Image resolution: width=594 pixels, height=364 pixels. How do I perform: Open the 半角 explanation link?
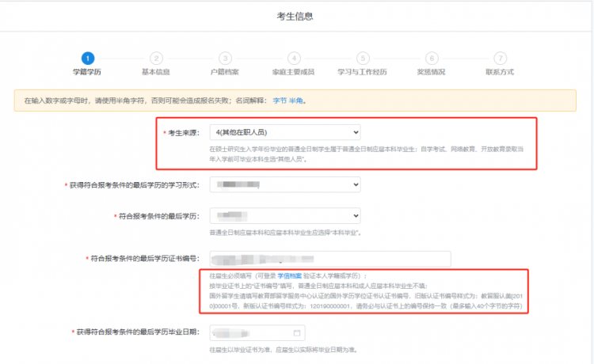pyautogui.click(x=296, y=100)
